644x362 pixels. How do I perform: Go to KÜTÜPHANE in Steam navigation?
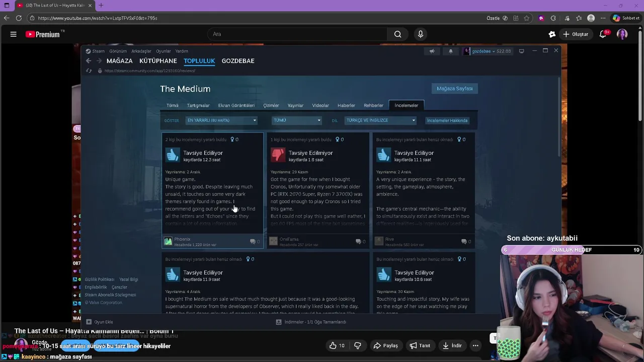tap(158, 61)
